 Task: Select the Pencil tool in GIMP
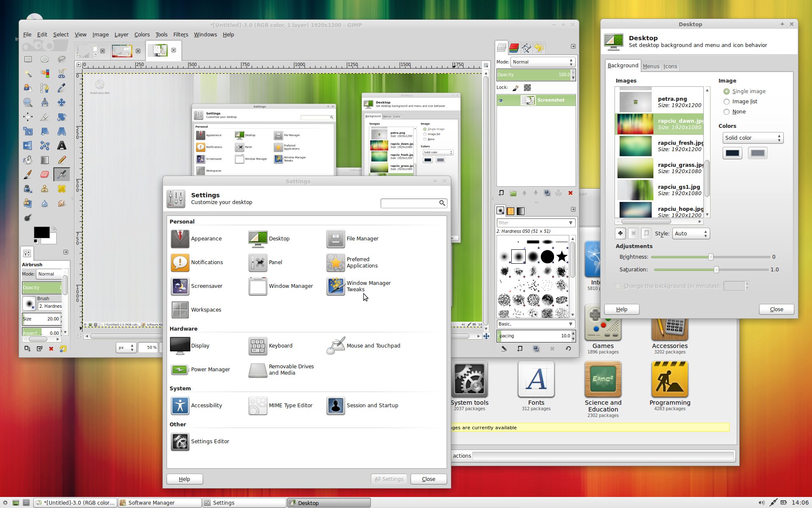tap(62, 160)
